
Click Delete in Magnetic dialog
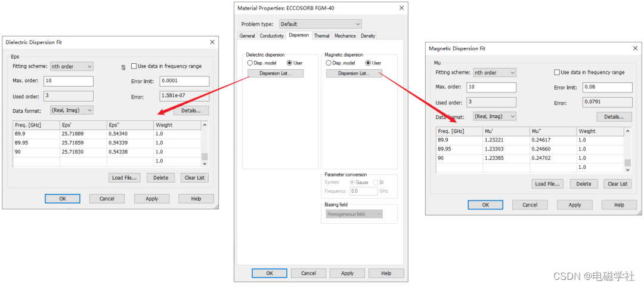[x=584, y=184]
